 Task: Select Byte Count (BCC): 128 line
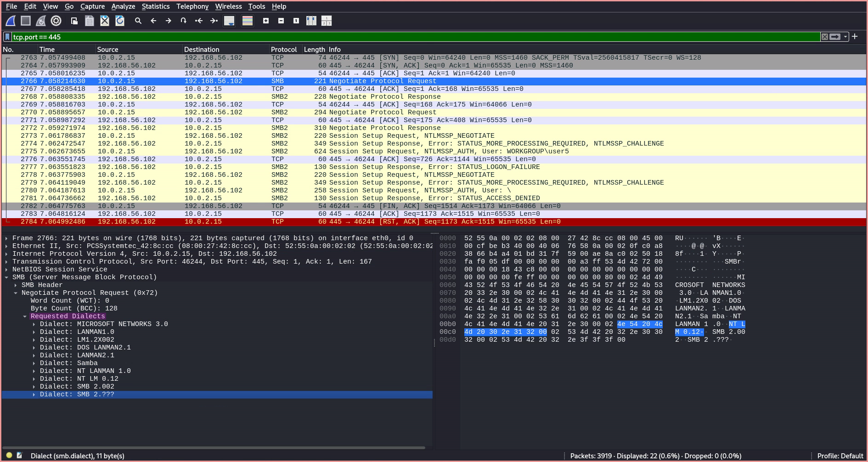click(x=217, y=309)
